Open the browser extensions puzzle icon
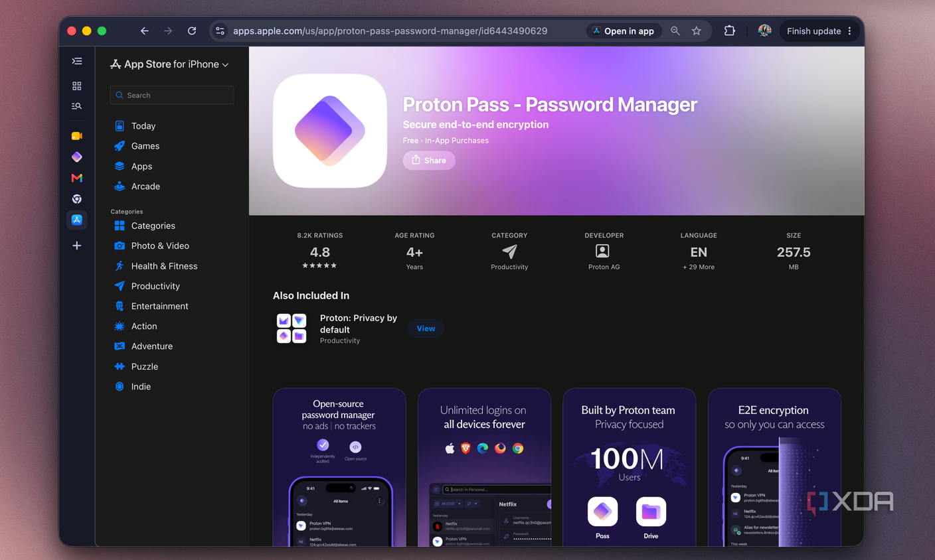The height and width of the screenshot is (560, 935). point(730,31)
